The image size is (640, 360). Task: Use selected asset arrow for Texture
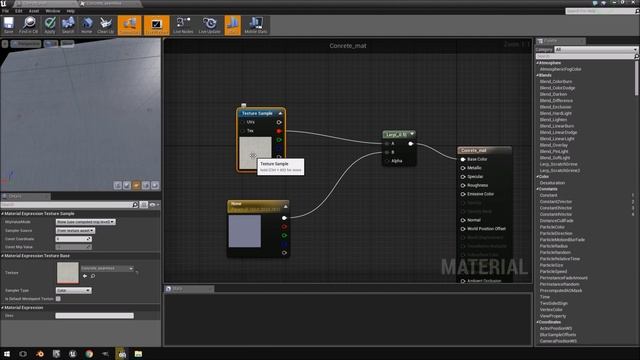(x=85, y=276)
